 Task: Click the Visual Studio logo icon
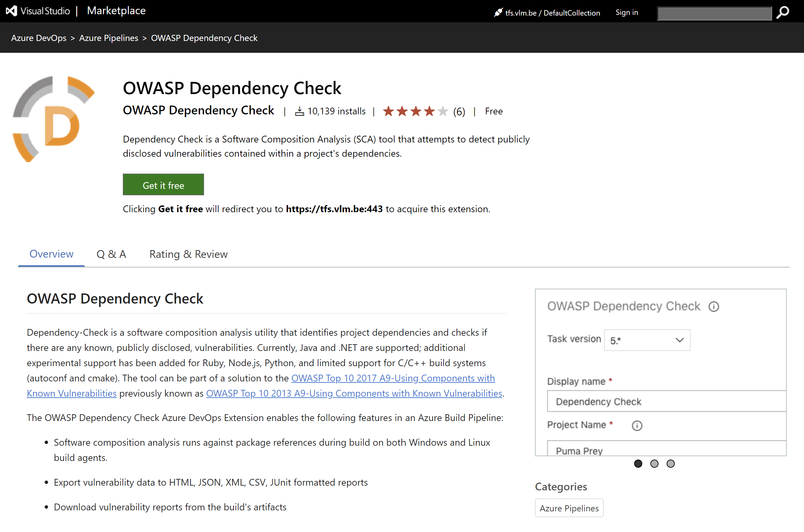(x=11, y=11)
